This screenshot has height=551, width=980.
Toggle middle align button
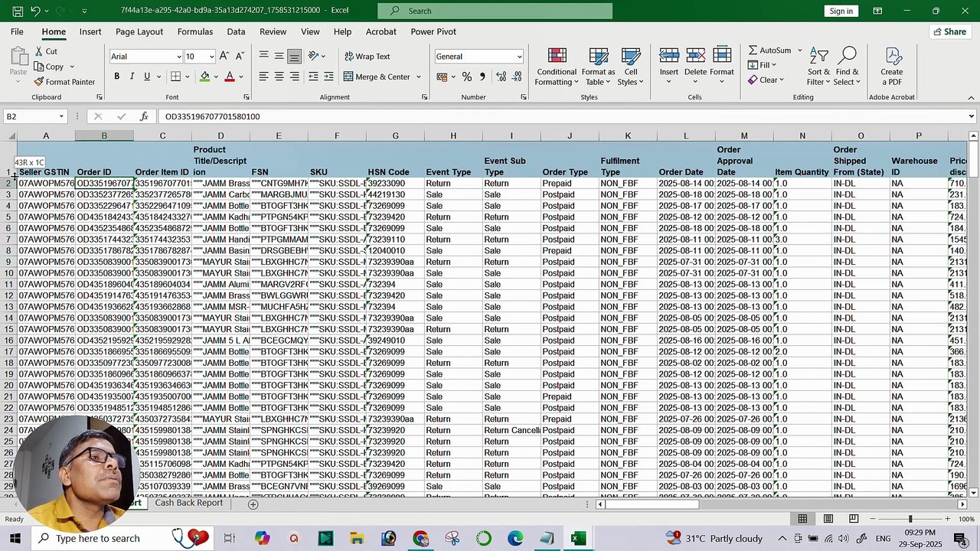tap(279, 56)
